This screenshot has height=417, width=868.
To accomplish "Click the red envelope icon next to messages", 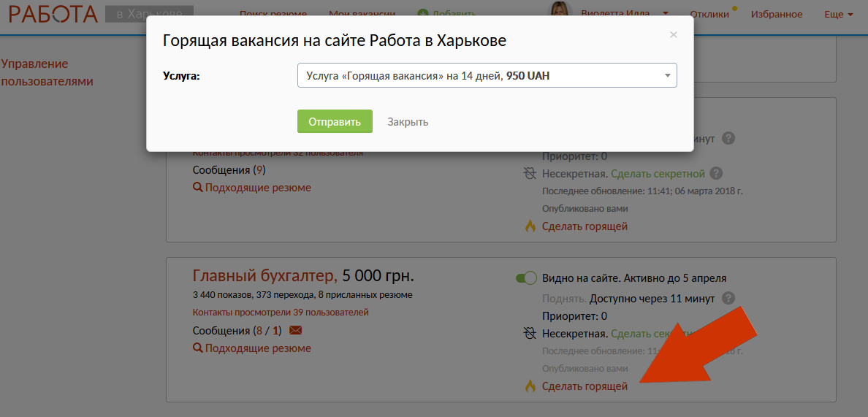I will (x=295, y=331).
